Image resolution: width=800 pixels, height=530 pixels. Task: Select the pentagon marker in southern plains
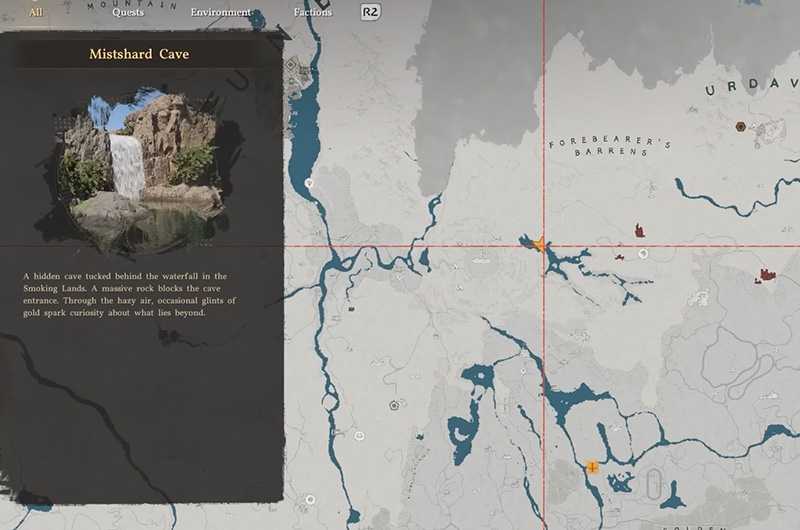coord(394,406)
